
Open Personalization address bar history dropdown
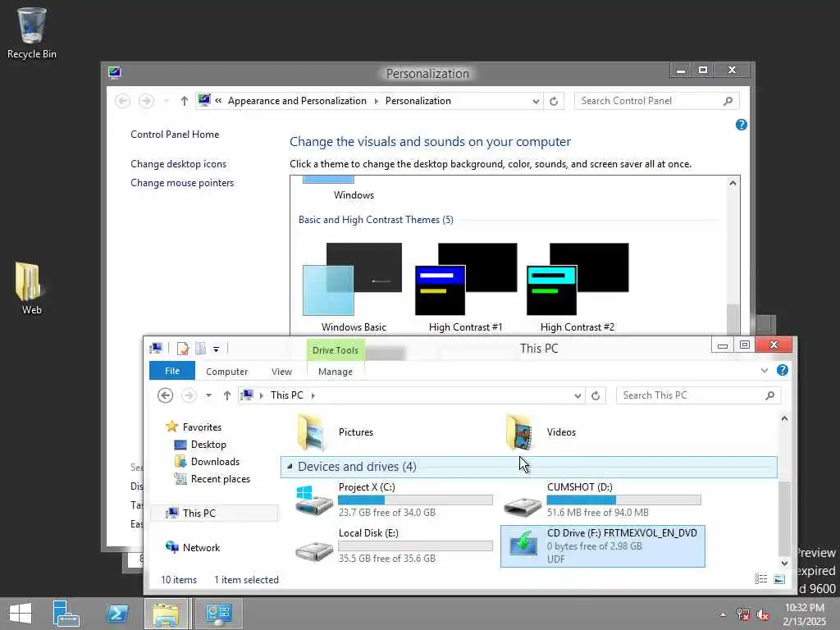[x=536, y=101]
